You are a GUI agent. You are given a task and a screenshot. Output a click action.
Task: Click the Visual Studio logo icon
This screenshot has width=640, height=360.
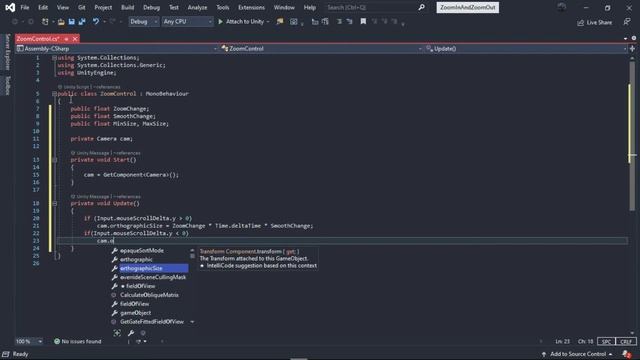[10, 7]
